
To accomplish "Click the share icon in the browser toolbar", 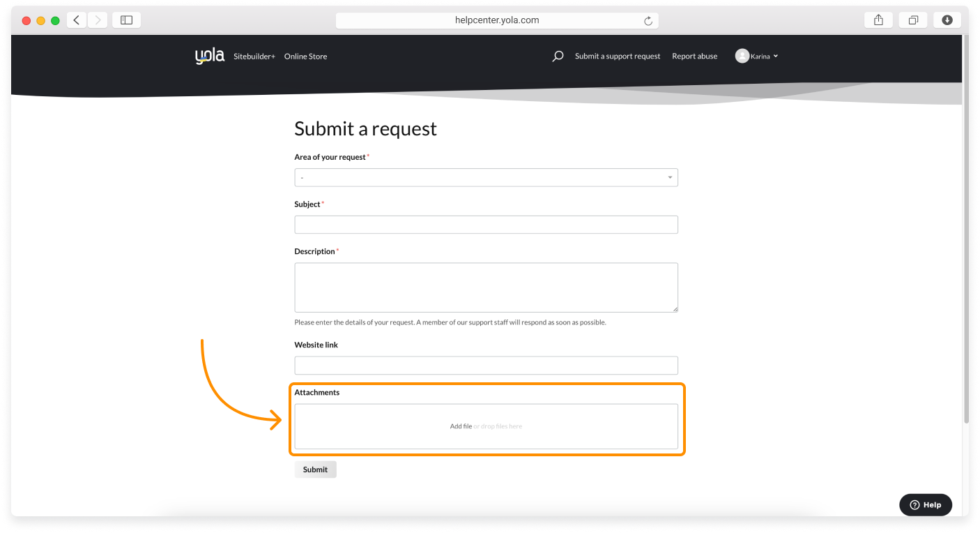I will click(x=878, y=20).
